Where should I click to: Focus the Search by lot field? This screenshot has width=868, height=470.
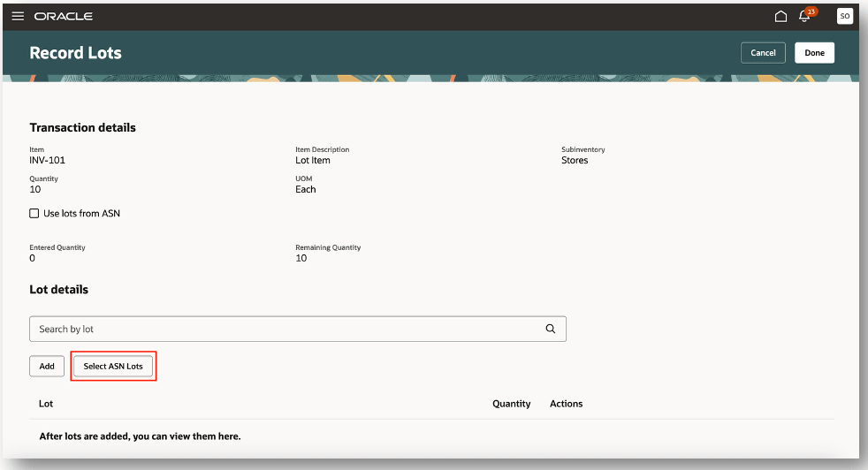(x=298, y=329)
